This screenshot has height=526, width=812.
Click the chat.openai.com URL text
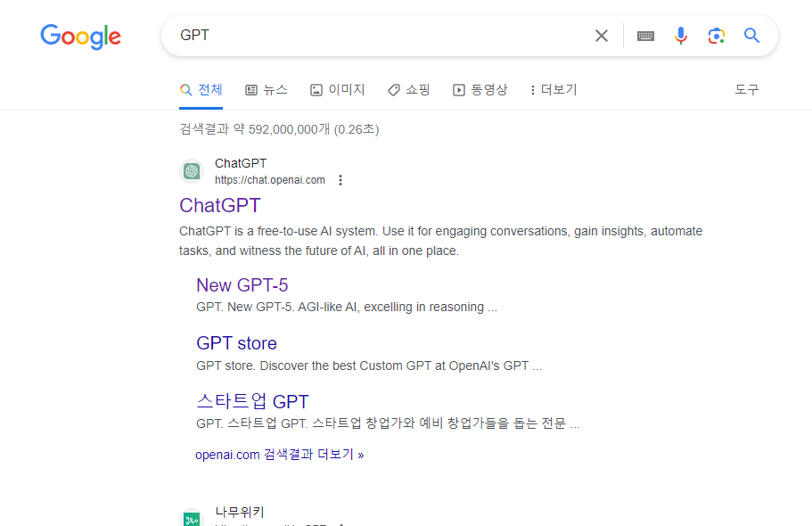(x=270, y=180)
